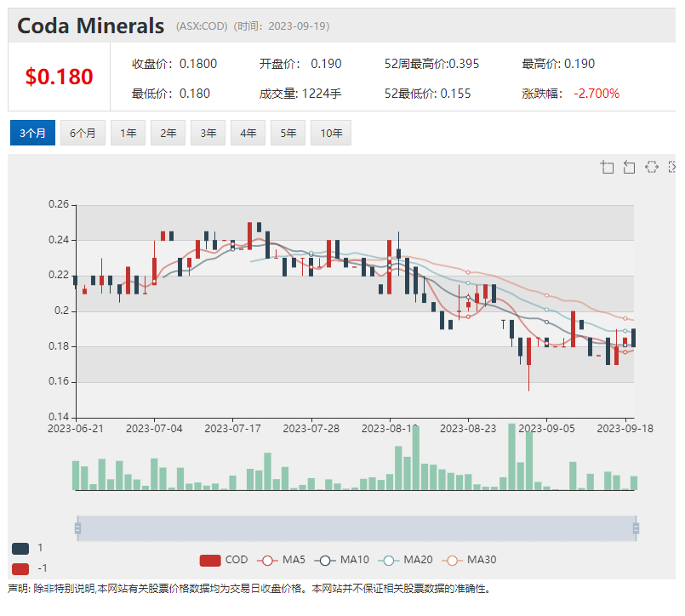Click the left handle of zoom slider

[77, 528]
